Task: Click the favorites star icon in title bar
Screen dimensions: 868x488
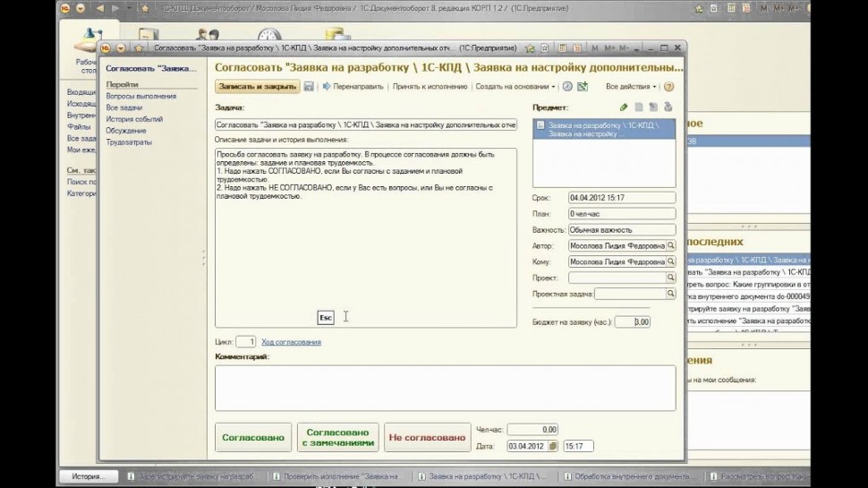Action: point(139,48)
